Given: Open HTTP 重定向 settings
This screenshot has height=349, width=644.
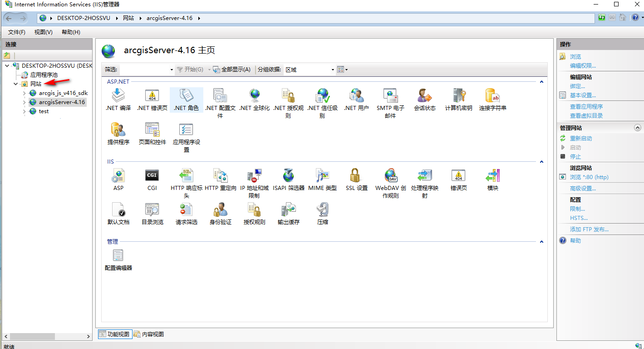Looking at the screenshot, I should [220, 180].
